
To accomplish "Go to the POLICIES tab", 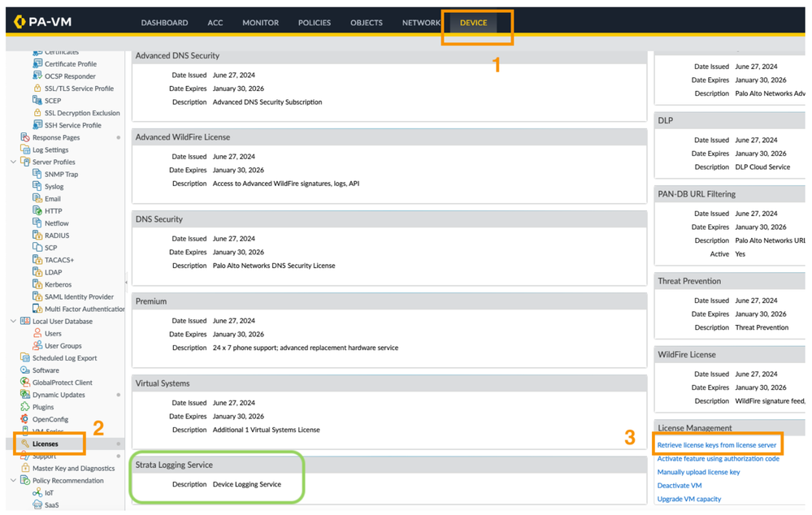I will pyautogui.click(x=315, y=23).
